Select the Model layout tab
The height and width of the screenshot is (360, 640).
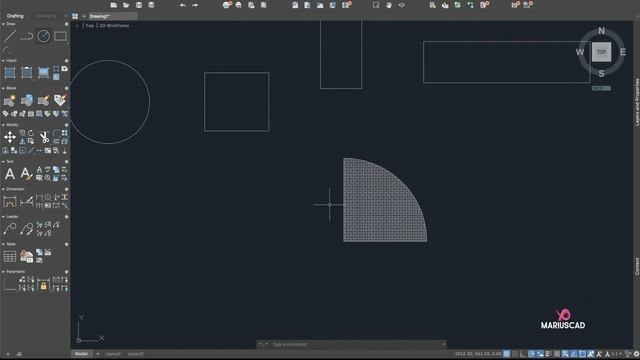[81, 354]
